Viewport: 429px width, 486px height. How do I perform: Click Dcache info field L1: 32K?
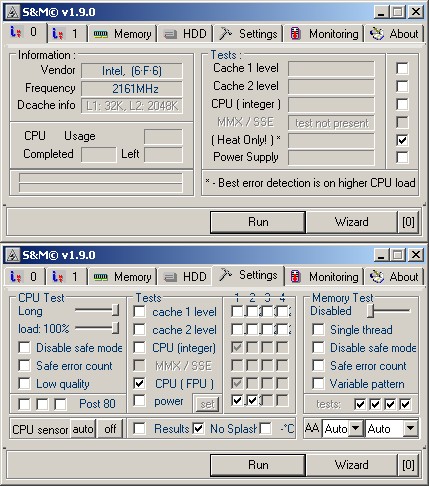(132, 106)
